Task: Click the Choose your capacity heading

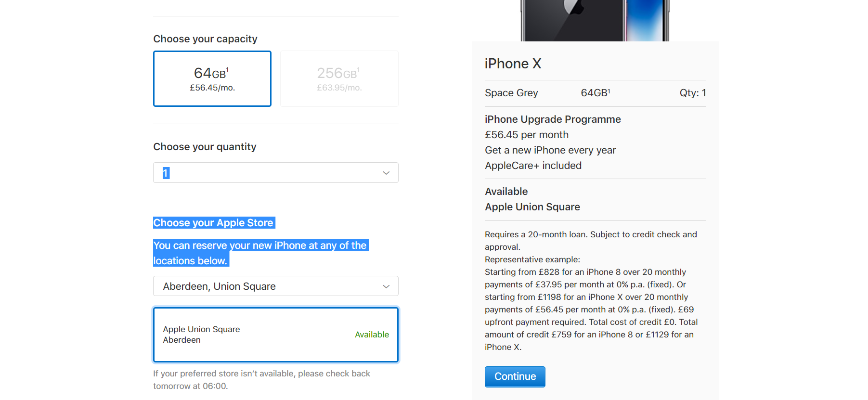Action: pos(206,39)
